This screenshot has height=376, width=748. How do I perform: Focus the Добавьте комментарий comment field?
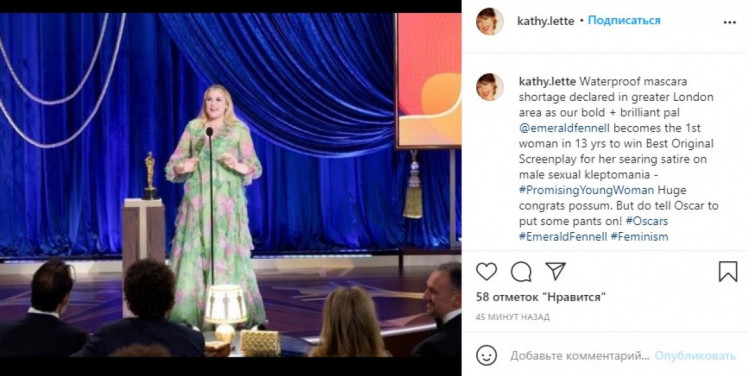(580, 356)
